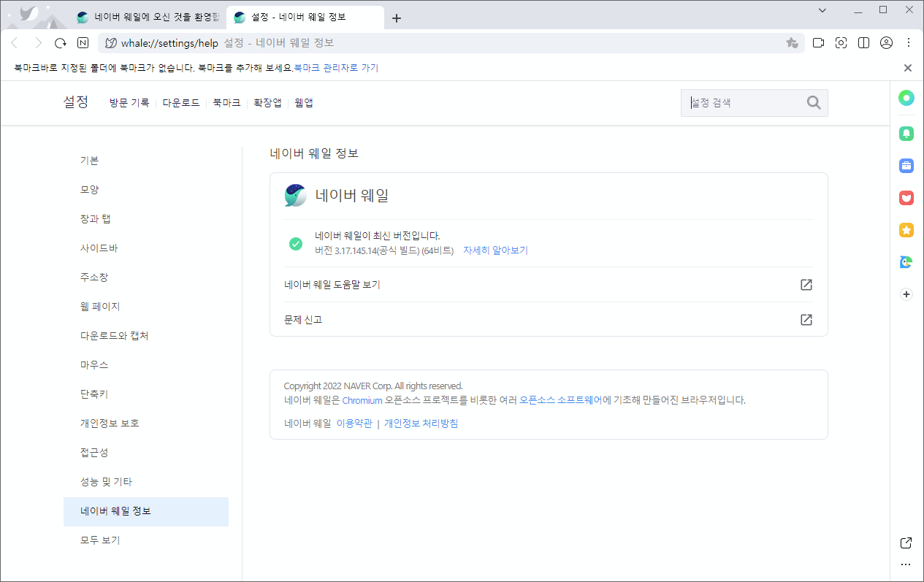Viewport: 924px width, 582px height.
Task: Open the green circle sidebar app
Action: [x=906, y=98]
